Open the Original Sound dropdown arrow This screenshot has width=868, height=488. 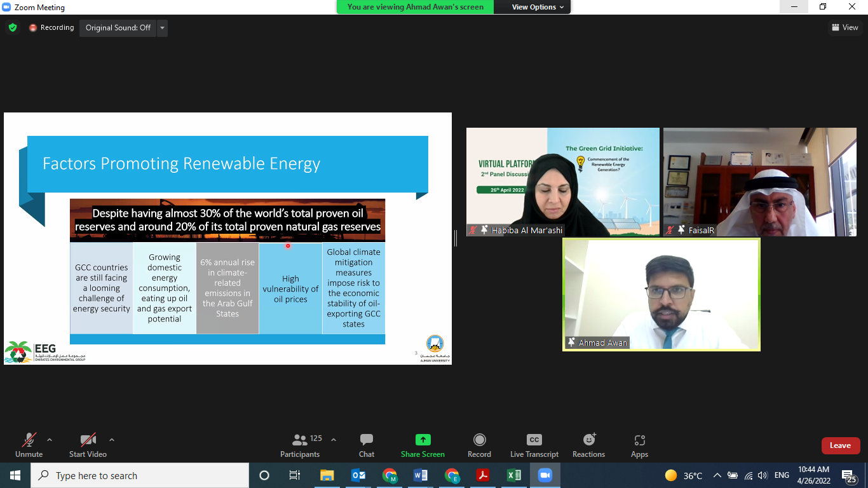162,28
